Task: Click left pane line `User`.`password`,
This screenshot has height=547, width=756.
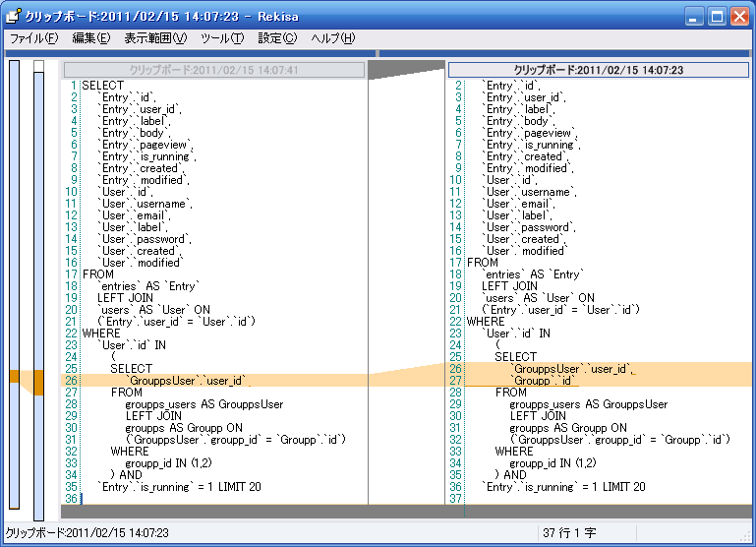Action: coord(145,239)
